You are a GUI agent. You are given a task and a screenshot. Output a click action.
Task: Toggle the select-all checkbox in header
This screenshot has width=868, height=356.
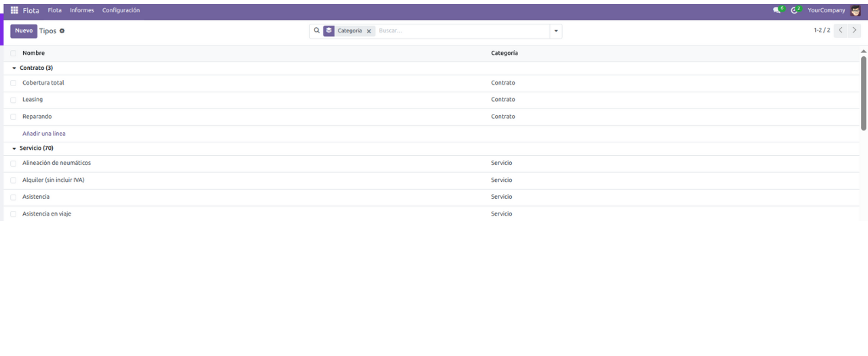pos(13,54)
